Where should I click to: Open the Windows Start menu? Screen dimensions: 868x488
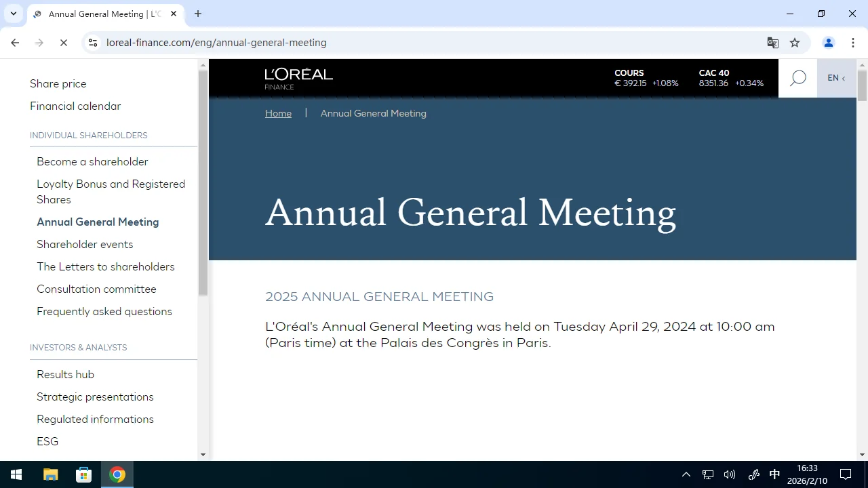(16, 474)
